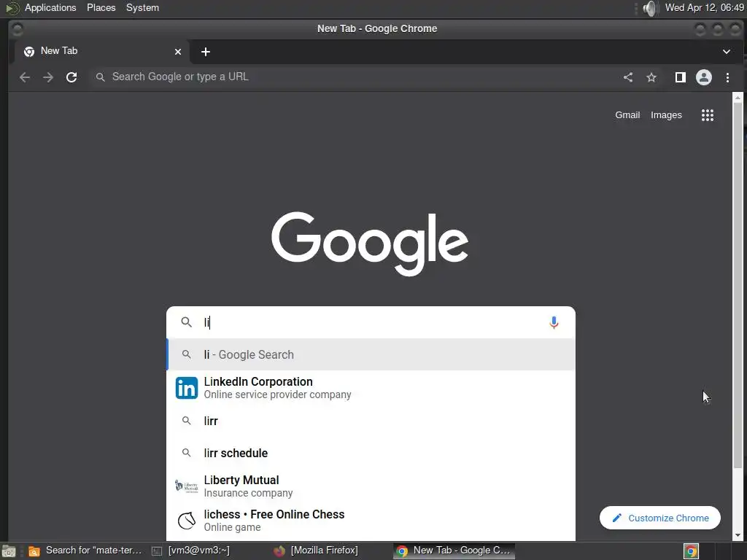Open the System menu
747x560 pixels.
coord(142,7)
